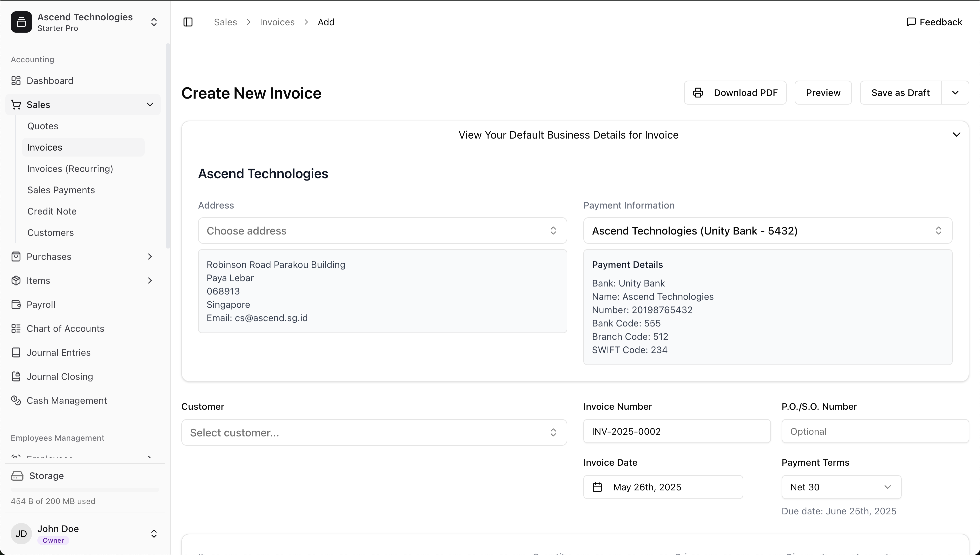
Task: Open the John Doe user menu chevrons
Action: (x=154, y=534)
